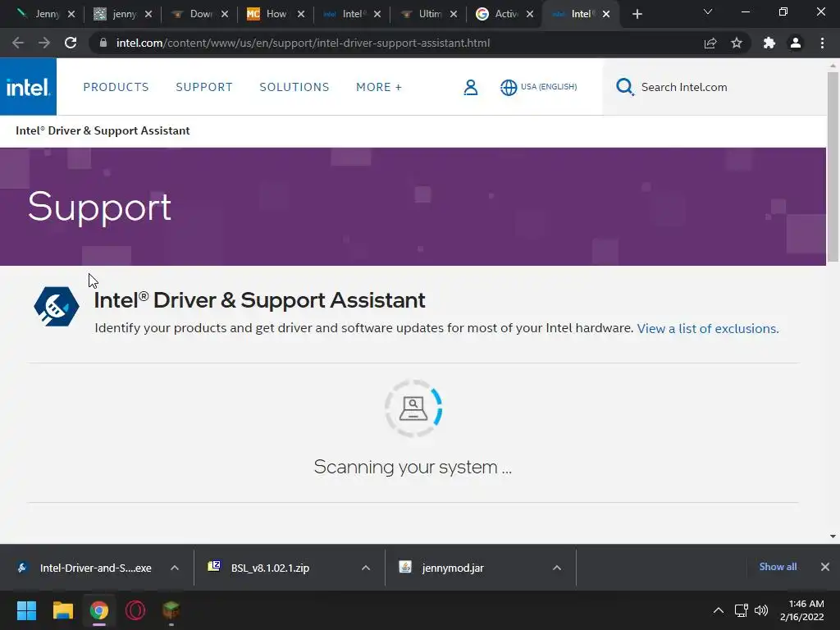Image resolution: width=840 pixels, height=630 pixels.
Task: Open the user account sign-in icon
Action: [470, 87]
